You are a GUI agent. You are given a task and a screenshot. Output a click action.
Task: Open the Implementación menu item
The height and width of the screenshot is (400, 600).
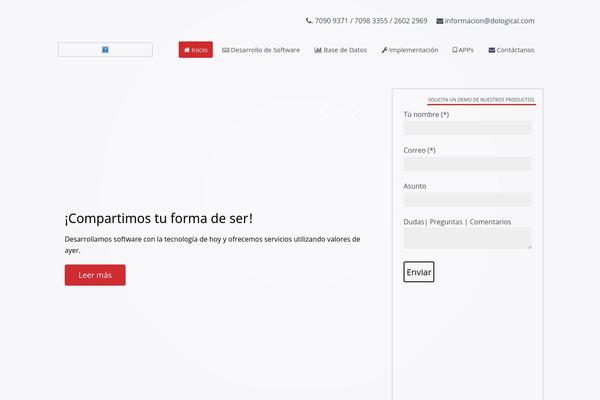(410, 50)
